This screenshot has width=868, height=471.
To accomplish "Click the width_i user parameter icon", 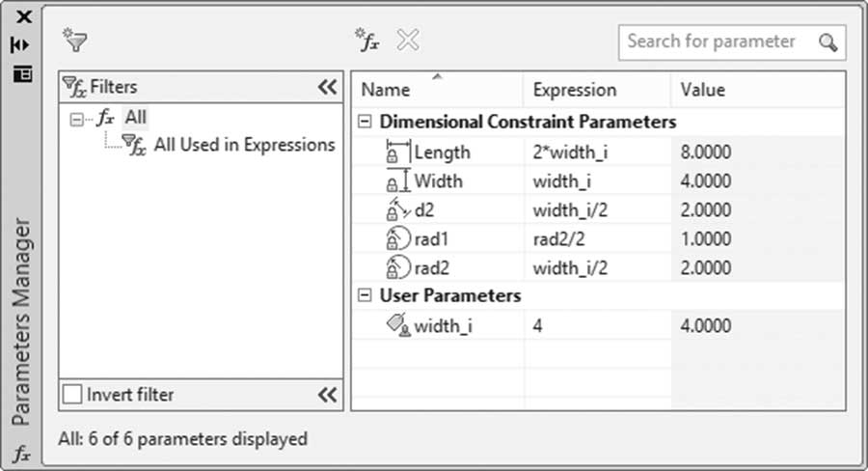I will click(x=398, y=324).
